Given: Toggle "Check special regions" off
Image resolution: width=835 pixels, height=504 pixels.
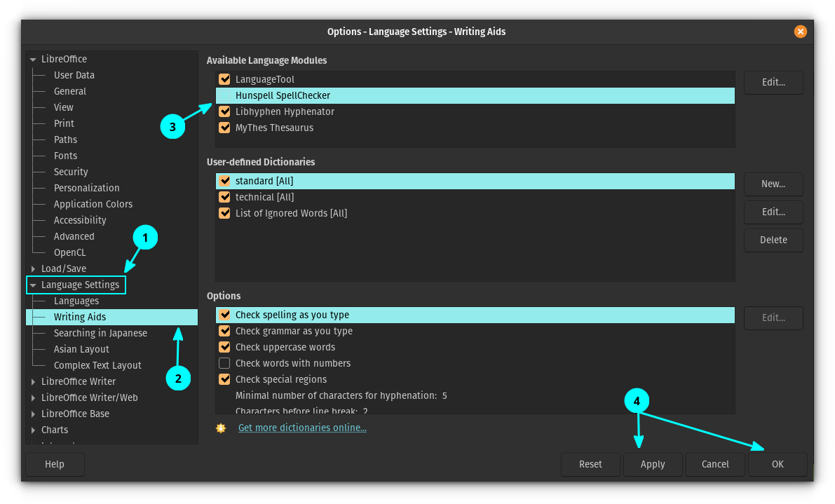Looking at the screenshot, I should (x=224, y=379).
